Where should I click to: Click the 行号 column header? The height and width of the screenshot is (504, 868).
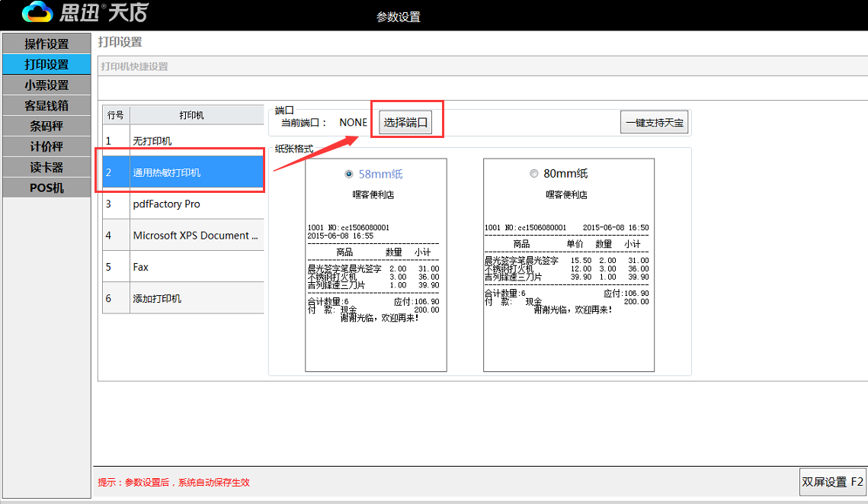(116, 115)
